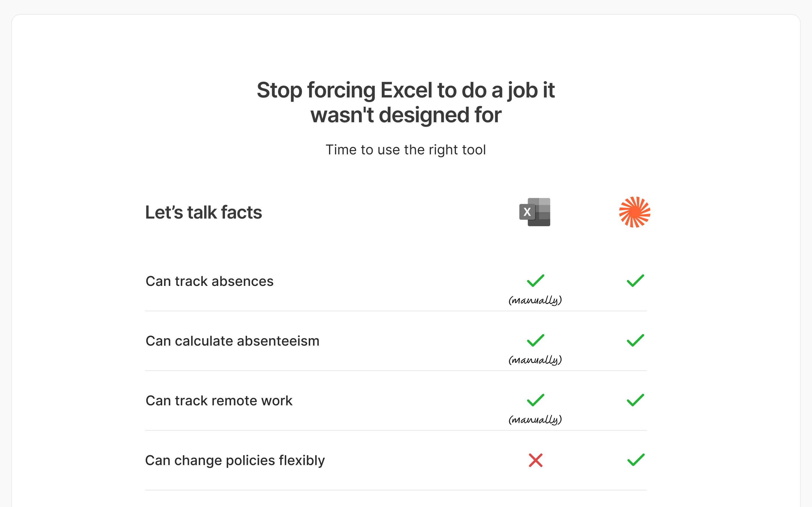Click 'Can change policies flexibly' row label
Image resolution: width=812 pixels, height=507 pixels.
coord(235,461)
